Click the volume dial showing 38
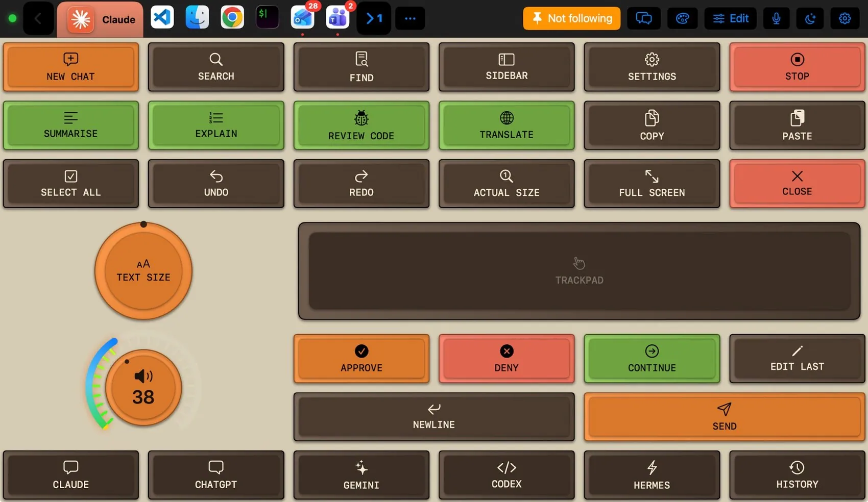 (x=143, y=388)
